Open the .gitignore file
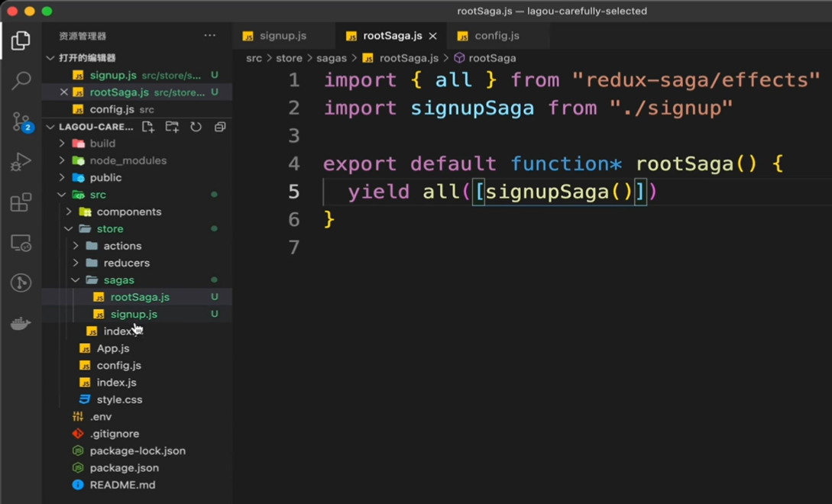This screenshot has height=504, width=832. 137,434
